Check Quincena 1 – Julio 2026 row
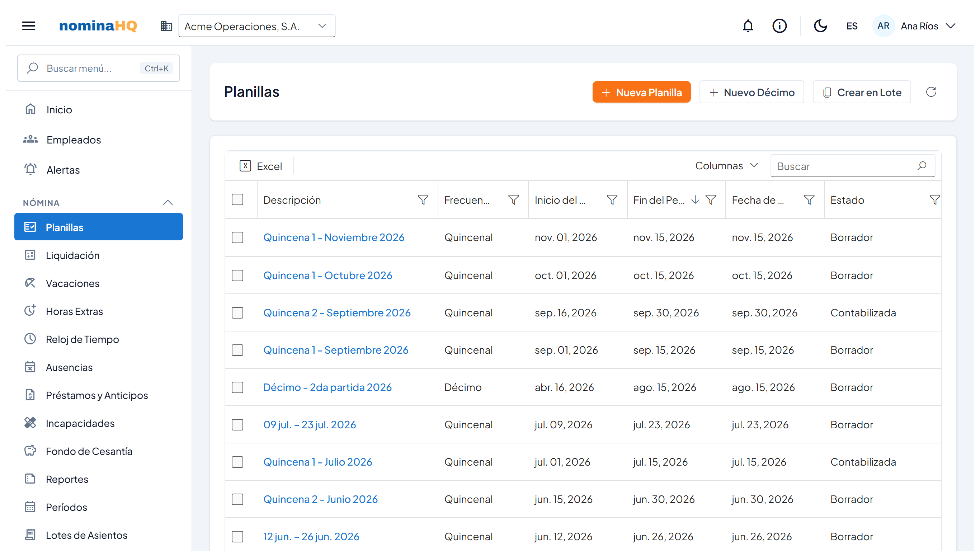This screenshot has width=980, height=551. coord(237,462)
